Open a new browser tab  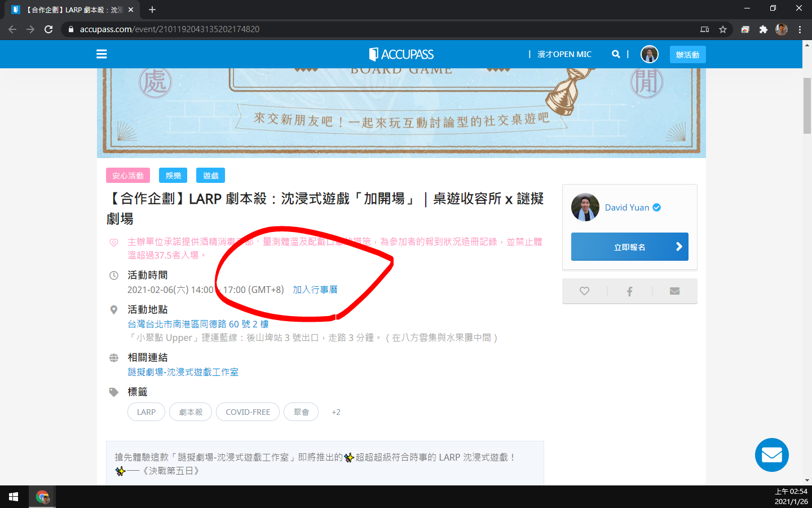(152, 10)
